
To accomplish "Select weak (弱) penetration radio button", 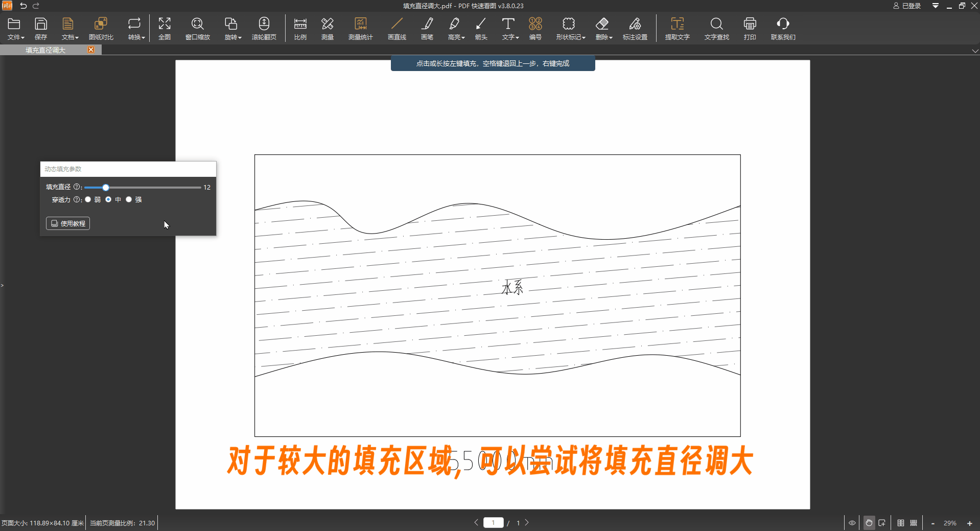I will point(88,200).
